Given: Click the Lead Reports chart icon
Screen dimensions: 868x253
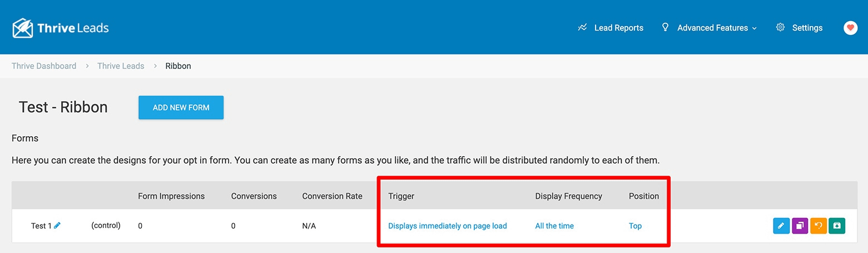Looking at the screenshot, I should (x=583, y=27).
